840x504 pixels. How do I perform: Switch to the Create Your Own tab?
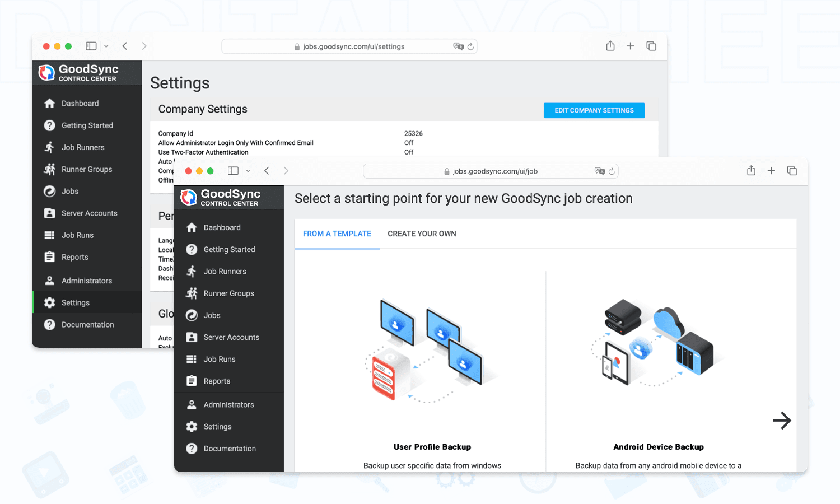point(422,234)
